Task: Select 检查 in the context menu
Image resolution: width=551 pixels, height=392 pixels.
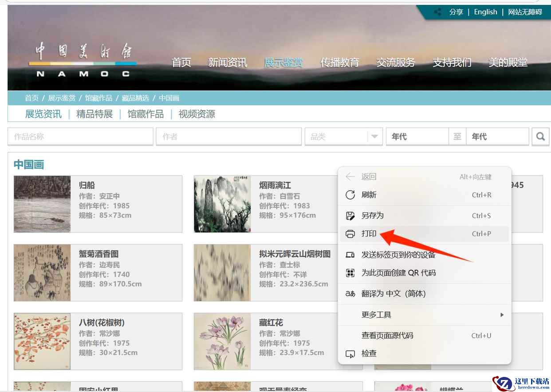Action: 425,353
